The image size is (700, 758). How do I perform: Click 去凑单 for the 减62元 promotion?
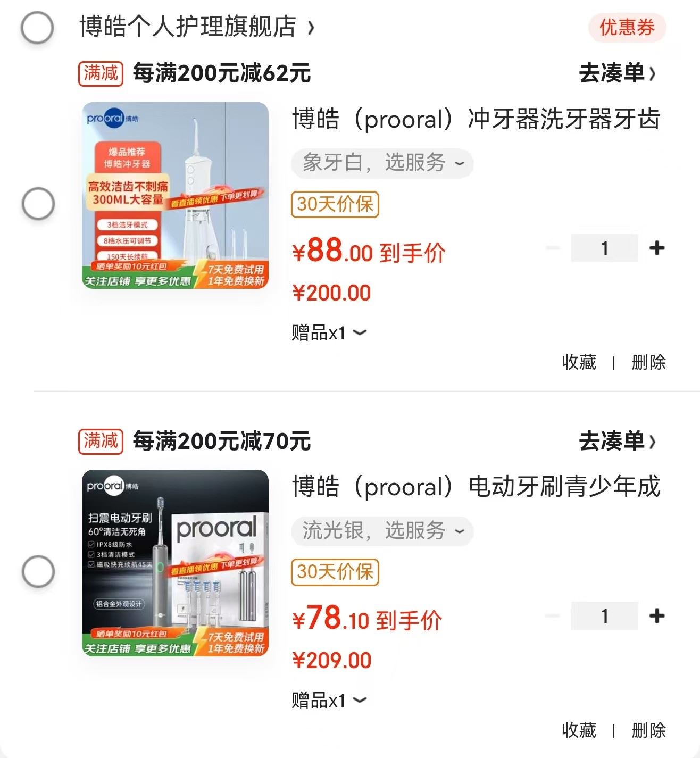pos(617,73)
